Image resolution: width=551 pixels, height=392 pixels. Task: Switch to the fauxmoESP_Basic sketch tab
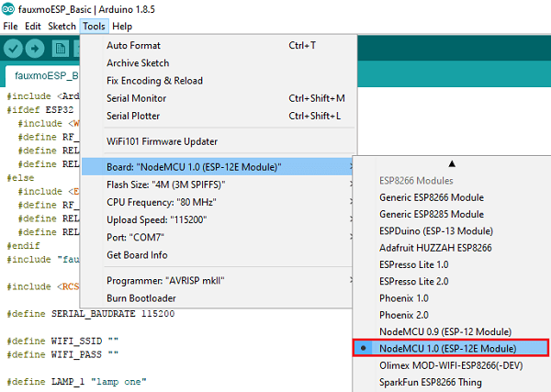pos(43,75)
